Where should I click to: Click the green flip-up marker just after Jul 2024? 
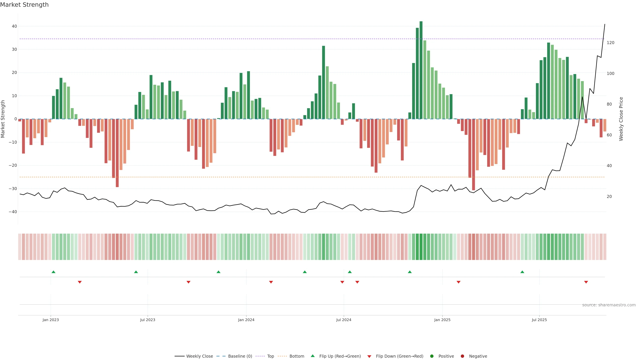350,272
